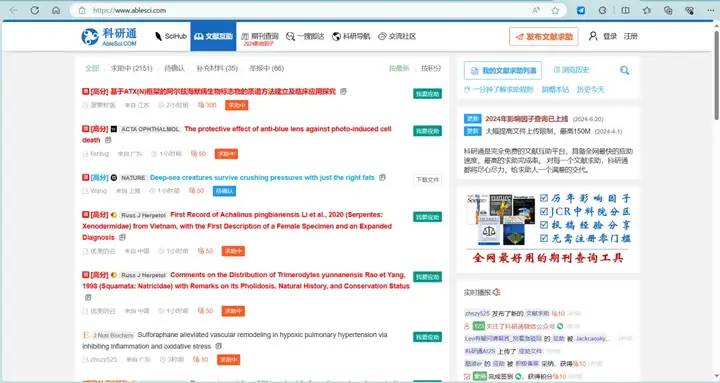This screenshot has height=383, width=720.
Task: Open the research navigation globe tab
Action: 351,36
